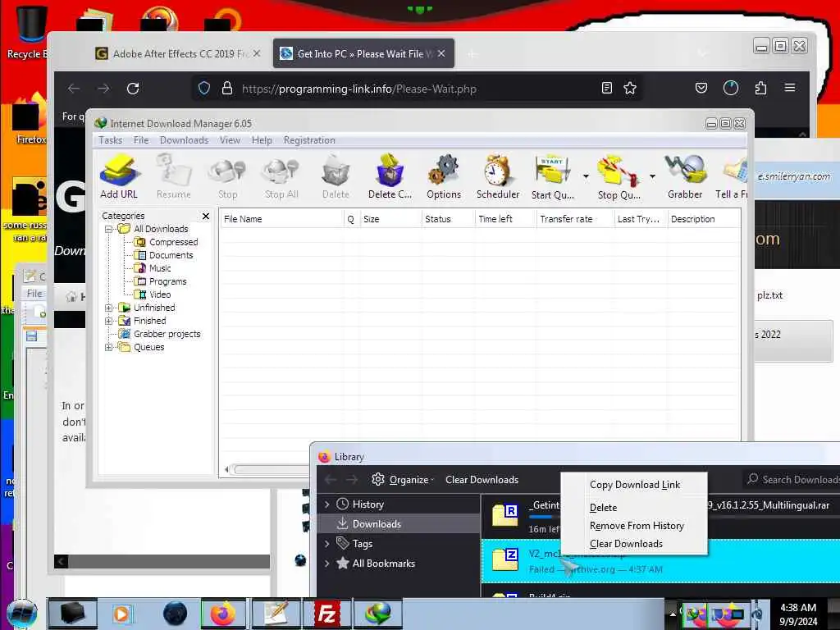Viewport: 840px width, 630px height.
Task: Close the Get Into PC tab
Action: point(441,53)
